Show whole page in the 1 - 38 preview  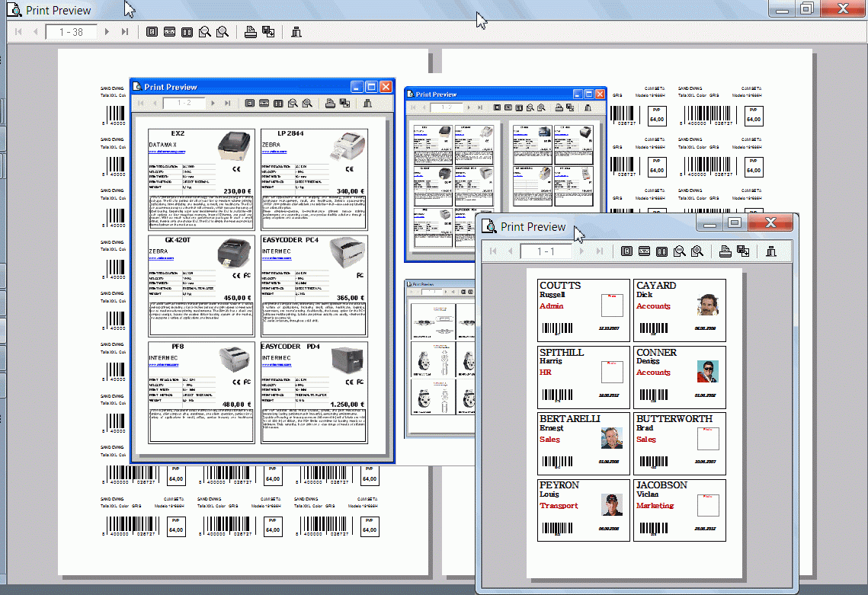point(152,32)
